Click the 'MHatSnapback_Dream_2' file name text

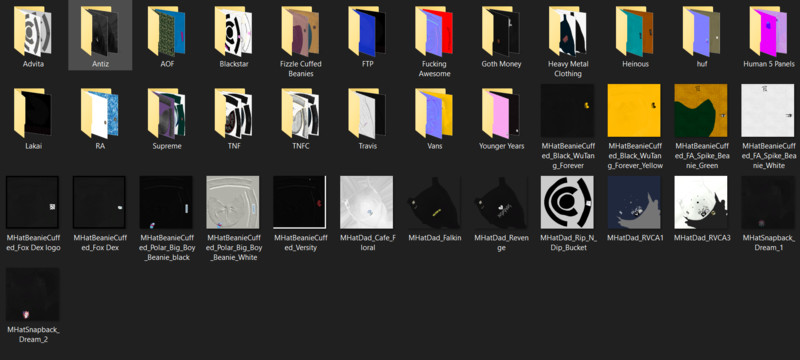click(33, 335)
